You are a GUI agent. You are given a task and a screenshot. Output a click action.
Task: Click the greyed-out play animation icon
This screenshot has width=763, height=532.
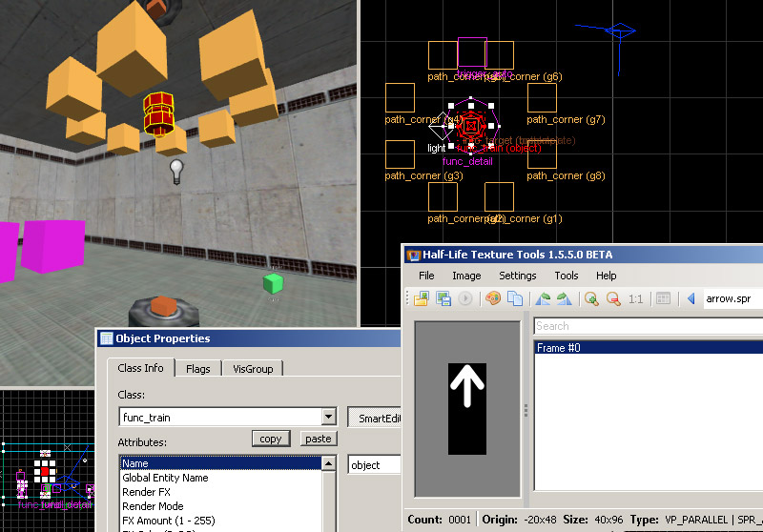465,298
